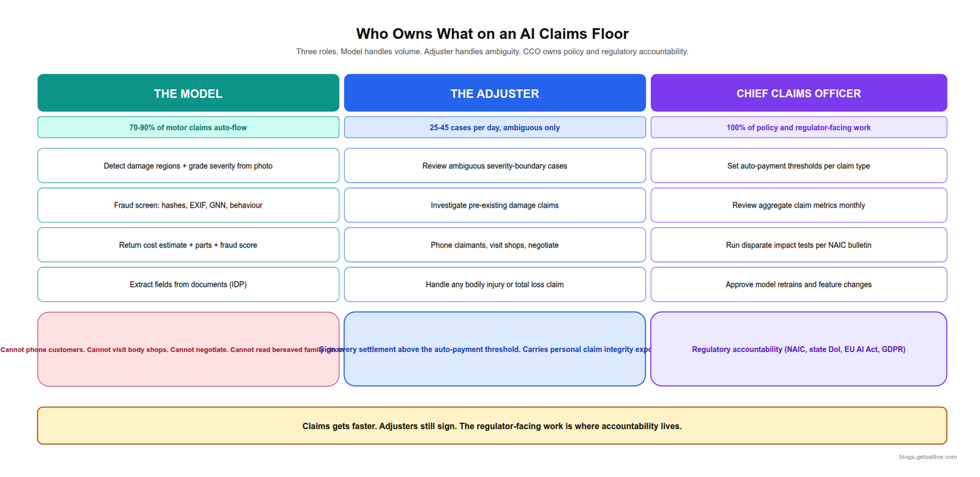The image size is (980, 477).
Task: Click the green "THE MODEL" column header
Action: click(x=188, y=93)
